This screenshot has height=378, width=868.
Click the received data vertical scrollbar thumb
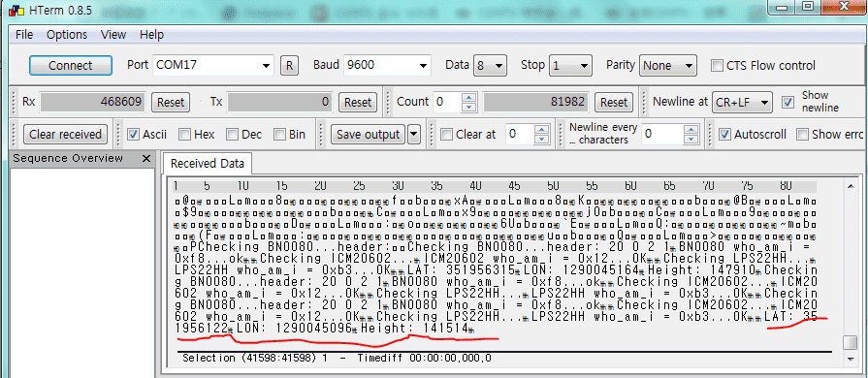pos(850,342)
